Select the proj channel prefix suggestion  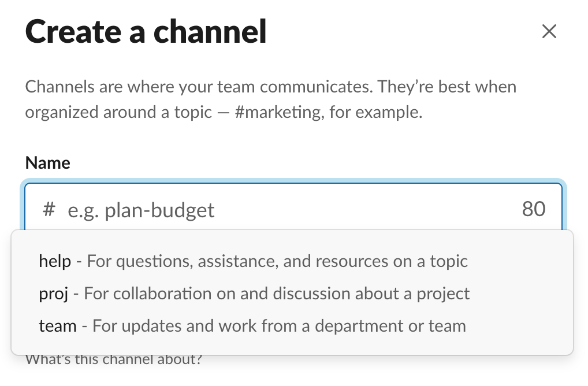pyautogui.click(x=54, y=293)
